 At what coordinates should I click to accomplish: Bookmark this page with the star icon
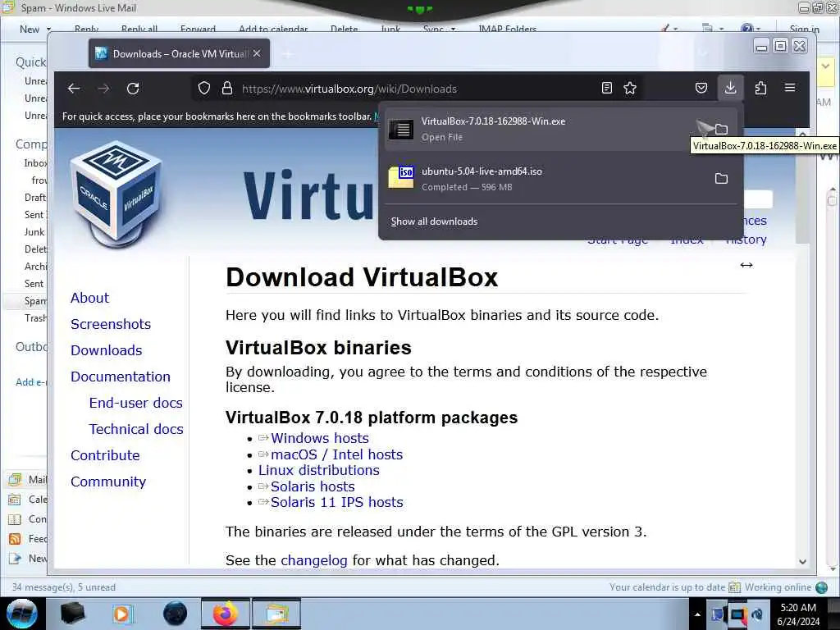pos(630,89)
